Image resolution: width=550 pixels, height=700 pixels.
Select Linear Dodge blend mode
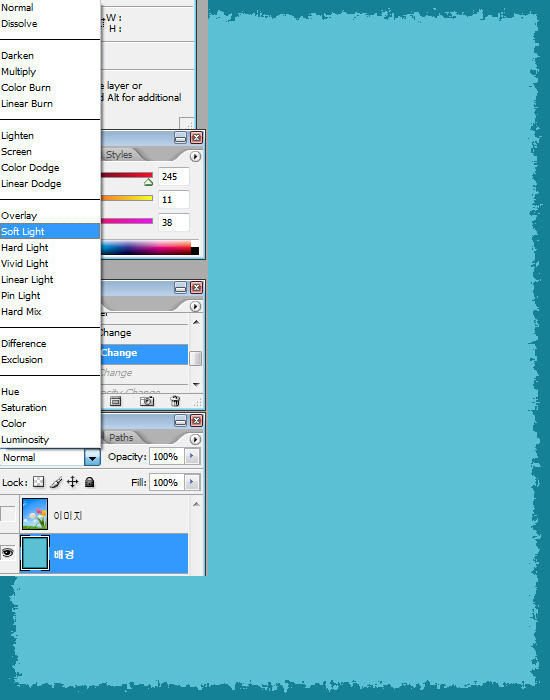click(31, 183)
